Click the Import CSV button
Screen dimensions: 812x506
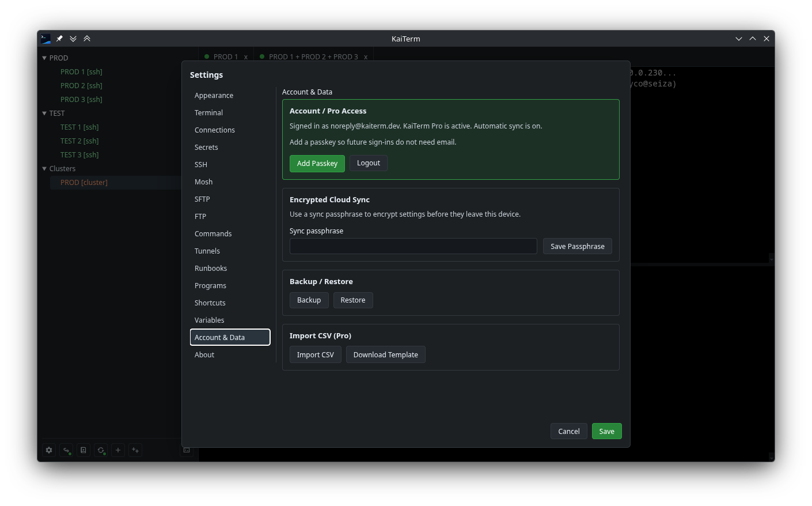316,354
